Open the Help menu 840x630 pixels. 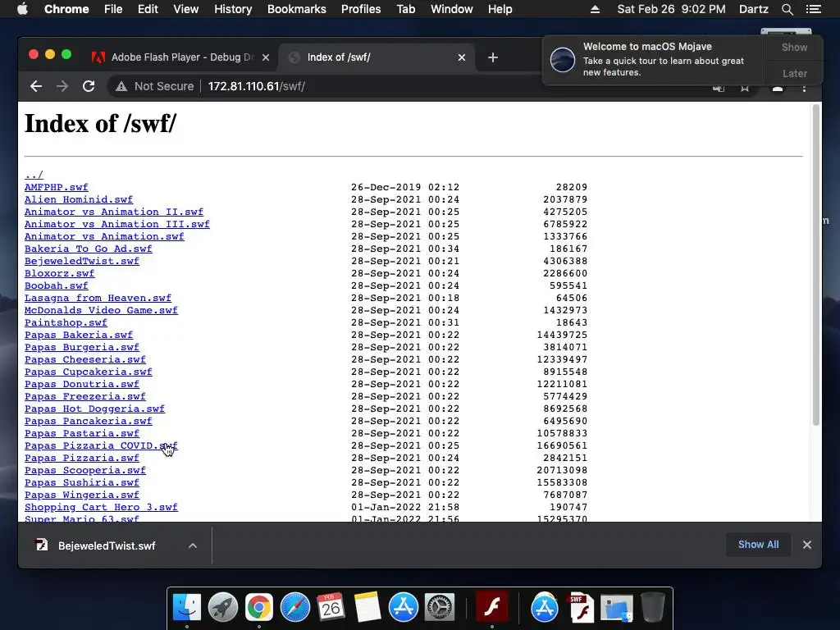tap(500, 9)
